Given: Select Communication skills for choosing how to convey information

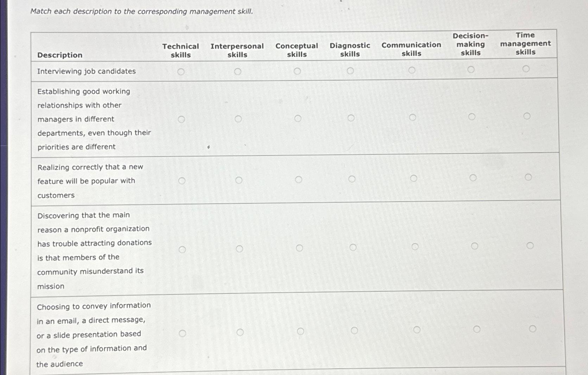Looking at the screenshot, I should tap(417, 330).
